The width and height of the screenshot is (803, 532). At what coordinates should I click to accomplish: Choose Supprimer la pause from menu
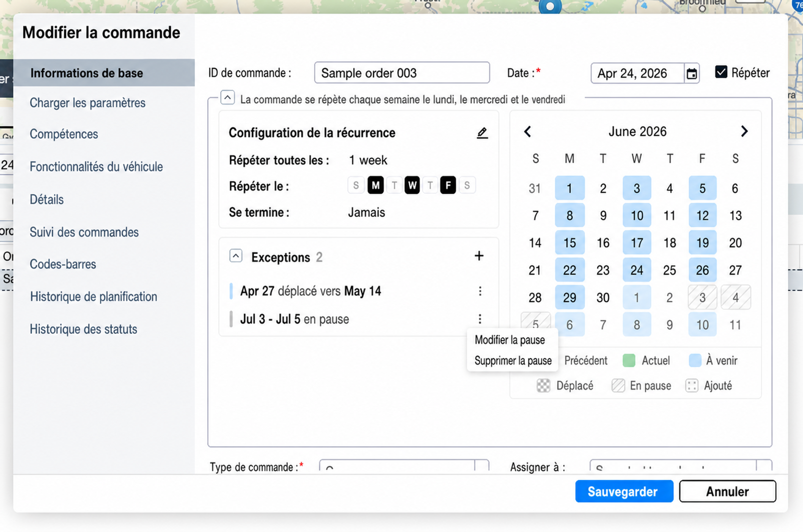pos(513,361)
